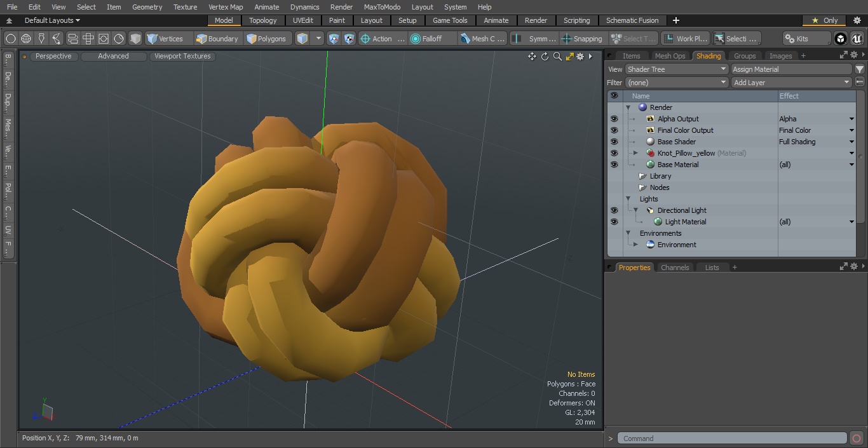Click the viewport rotate icon

[545, 57]
